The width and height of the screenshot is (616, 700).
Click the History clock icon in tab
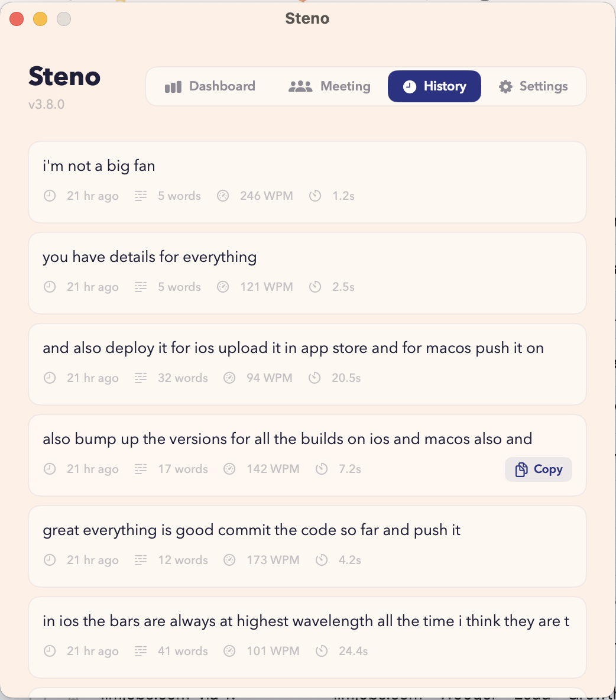tap(409, 86)
